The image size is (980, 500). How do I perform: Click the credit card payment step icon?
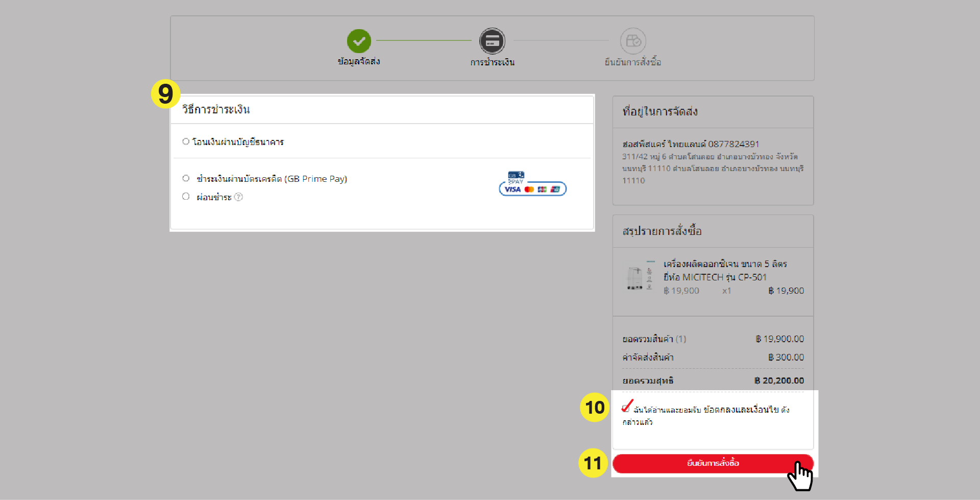492,41
